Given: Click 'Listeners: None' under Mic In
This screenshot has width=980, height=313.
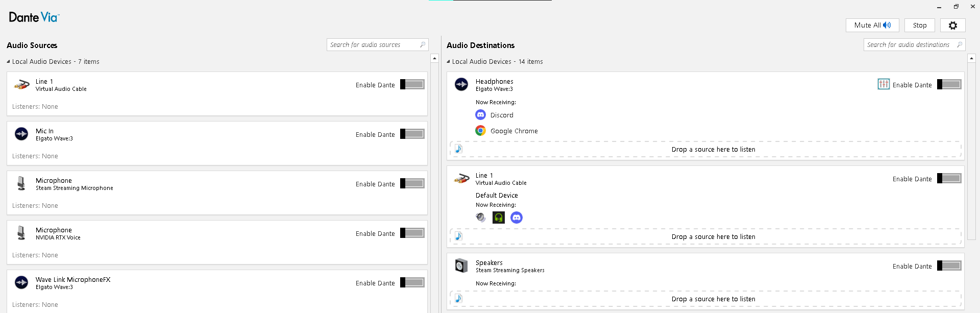Looking at the screenshot, I should click(x=35, y=156).
